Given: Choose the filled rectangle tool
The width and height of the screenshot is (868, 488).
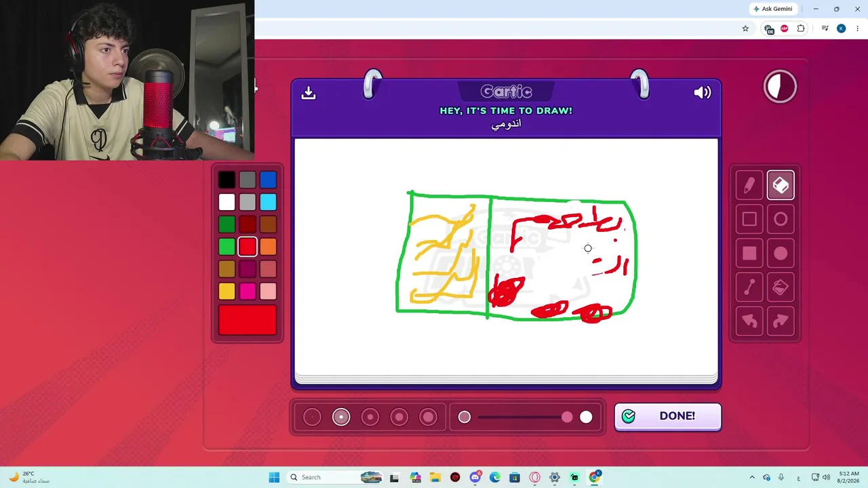Looking at the screenshot, I should (749, 253).
